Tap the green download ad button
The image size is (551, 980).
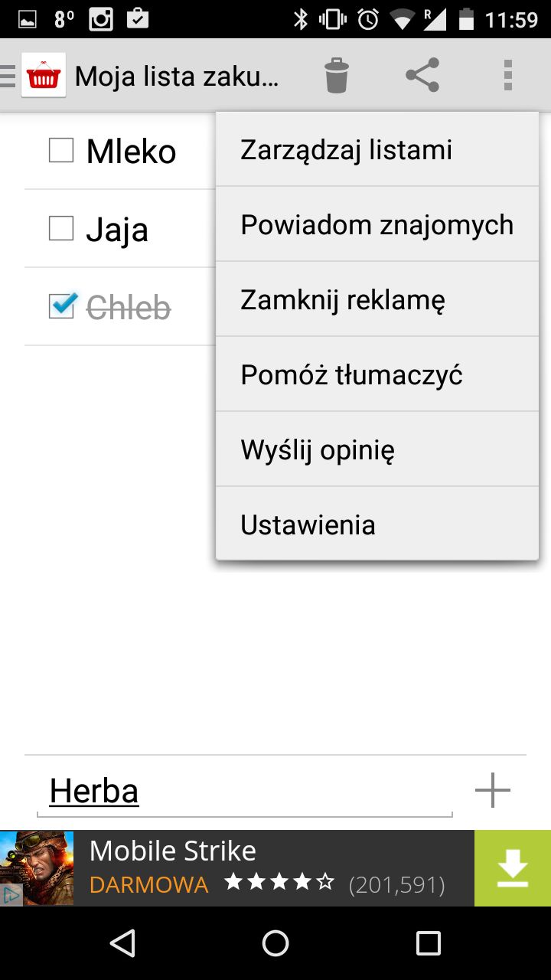(x=513, y=868)
